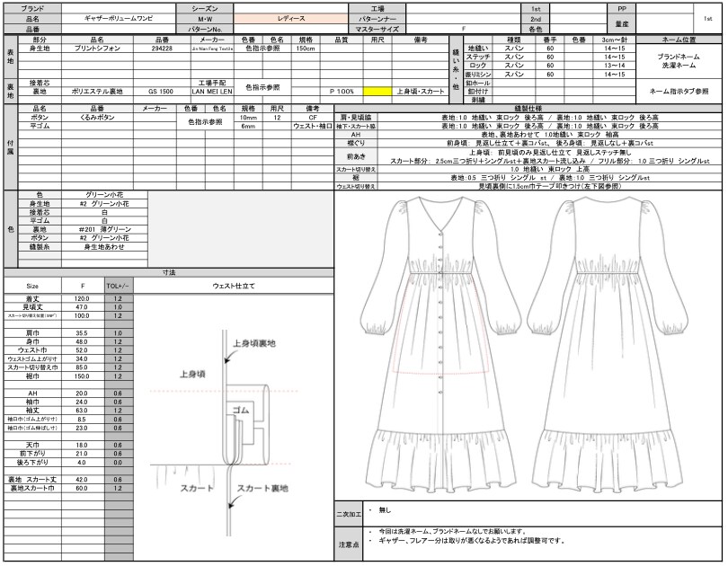
Task: Select the 肩巾 value 35.5
Action: [x=83, y=333]
